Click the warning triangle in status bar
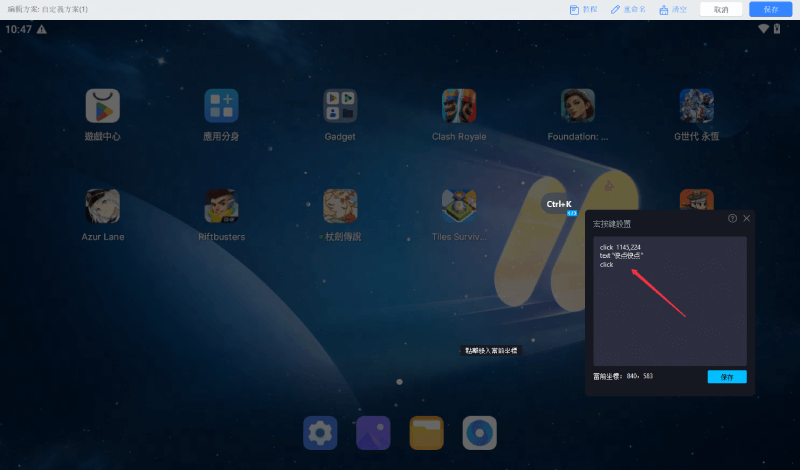The image size is (800, 470). click(x=42, y=30)
